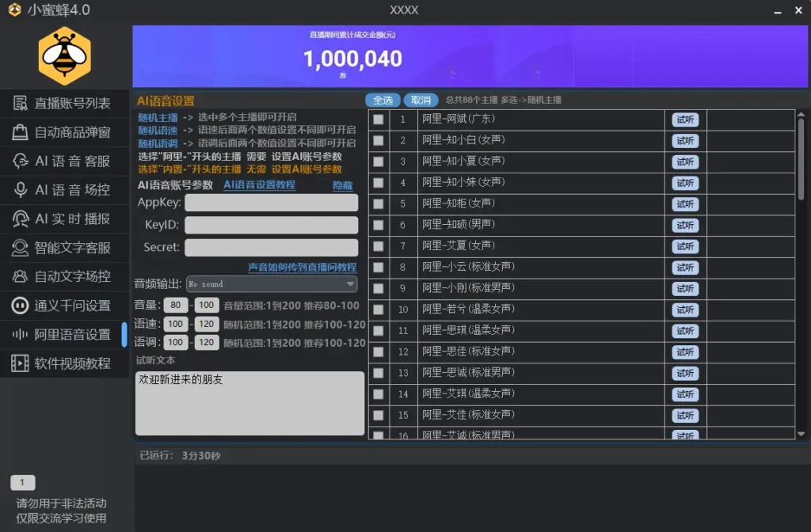Click 已运行 3分30秒 status text
811x532 pixels.
180,455
